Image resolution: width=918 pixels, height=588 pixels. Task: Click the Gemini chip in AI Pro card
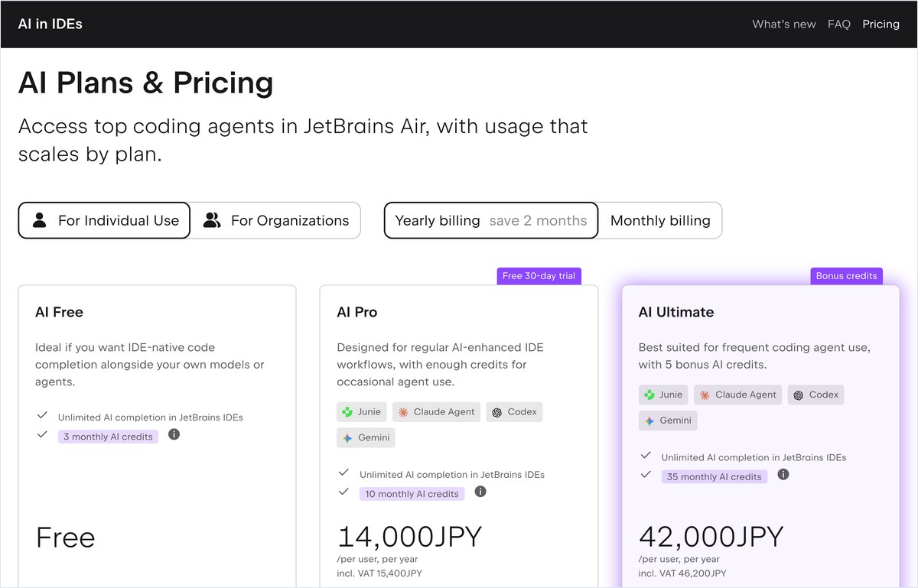click(366, 437)
